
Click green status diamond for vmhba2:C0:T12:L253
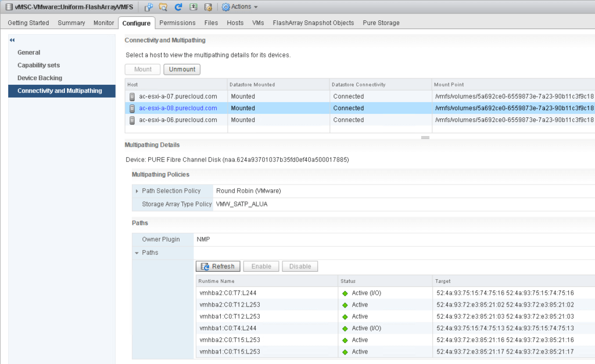pos(345,305)
